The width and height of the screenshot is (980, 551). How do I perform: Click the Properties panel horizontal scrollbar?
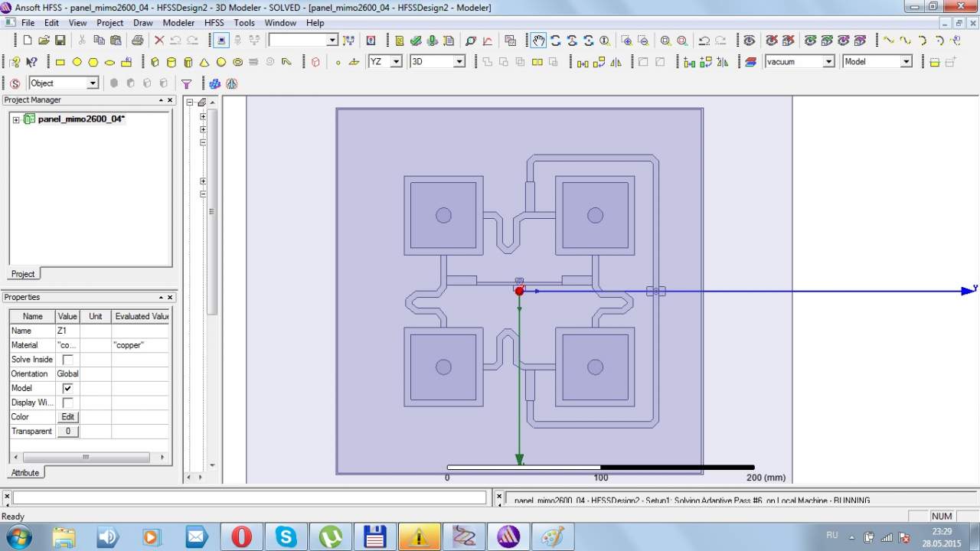[86, 458]
